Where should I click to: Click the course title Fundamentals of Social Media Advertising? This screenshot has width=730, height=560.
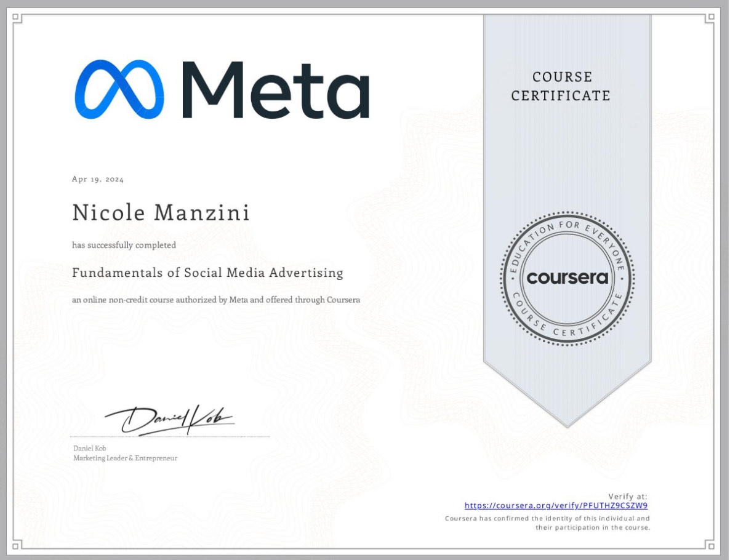207,273
